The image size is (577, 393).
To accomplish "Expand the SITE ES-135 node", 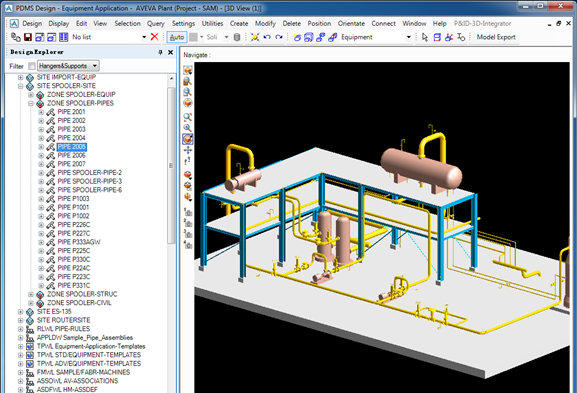I will coord(21,312).
